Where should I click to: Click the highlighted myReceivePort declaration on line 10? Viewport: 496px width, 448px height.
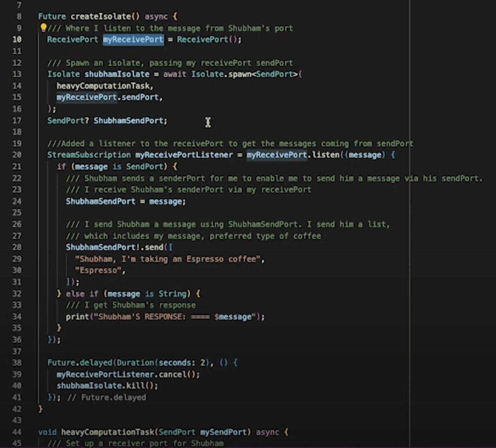[133, 39]
